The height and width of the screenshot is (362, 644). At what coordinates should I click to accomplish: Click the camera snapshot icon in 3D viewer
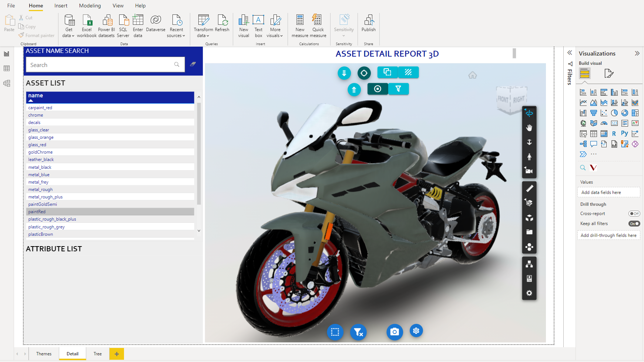(395, 332)
